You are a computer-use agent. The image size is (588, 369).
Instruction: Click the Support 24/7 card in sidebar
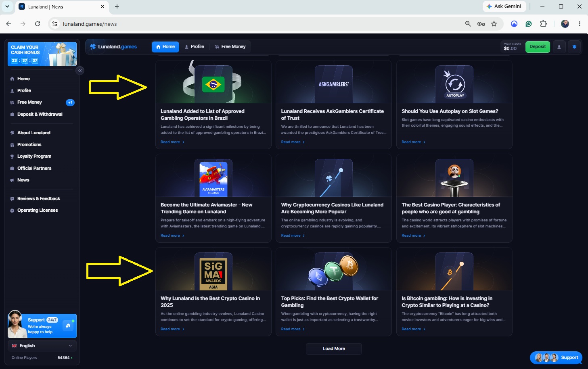click(42, 326)
